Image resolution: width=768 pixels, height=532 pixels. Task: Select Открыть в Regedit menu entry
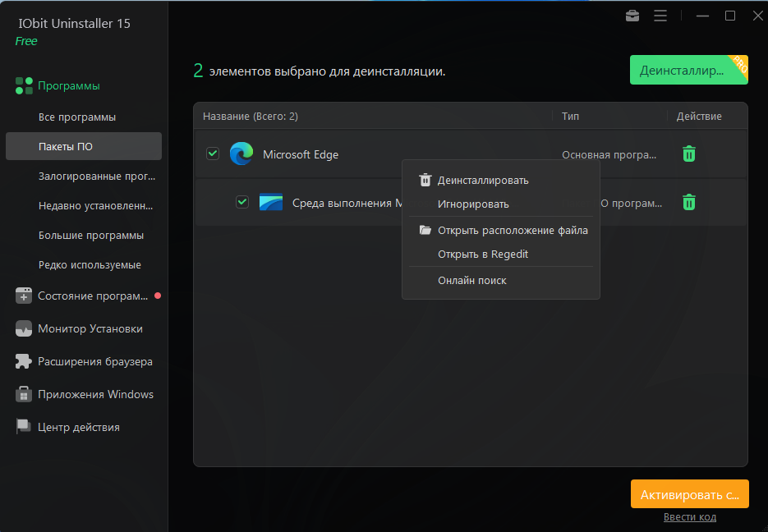click(x=483, y=255)
